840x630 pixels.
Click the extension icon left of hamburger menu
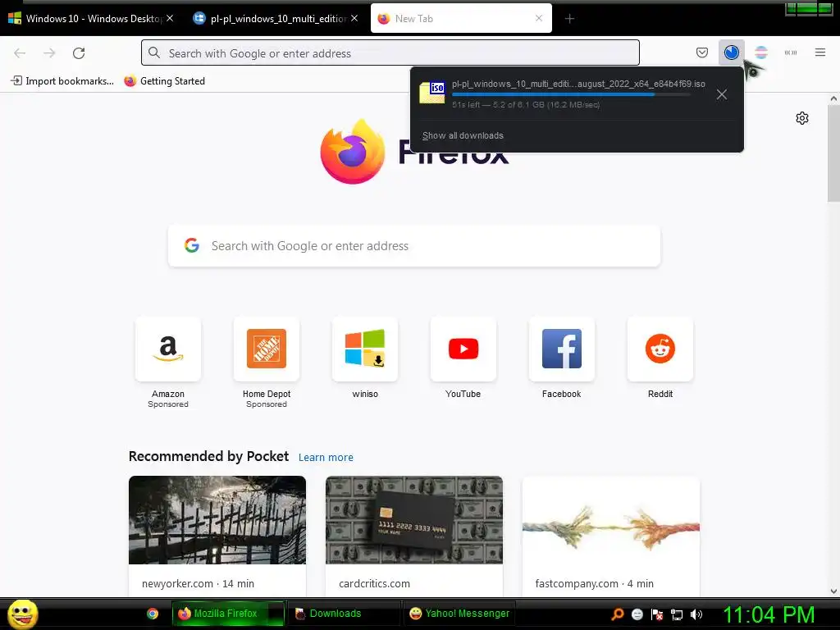[x=791, y=52]
